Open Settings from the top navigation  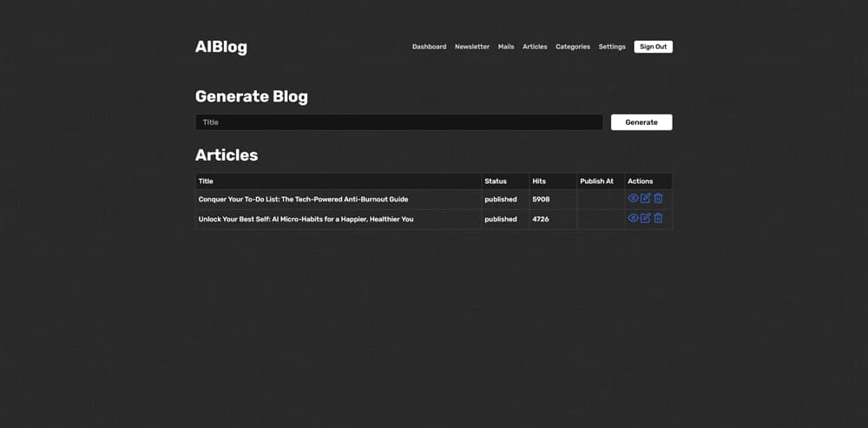point(612,47)
